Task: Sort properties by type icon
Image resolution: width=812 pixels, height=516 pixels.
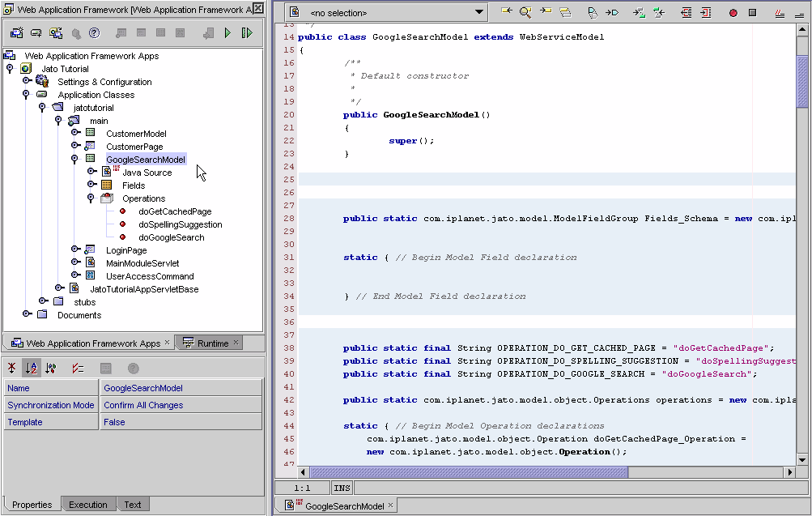Action: [49, 367]
